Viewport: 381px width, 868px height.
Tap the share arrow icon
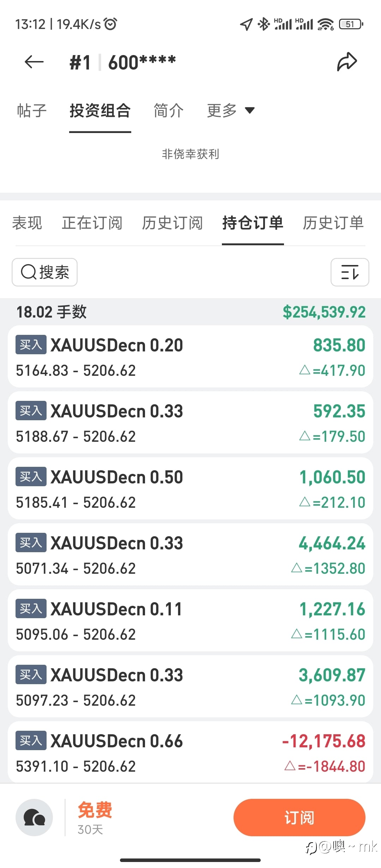point(347,62)
